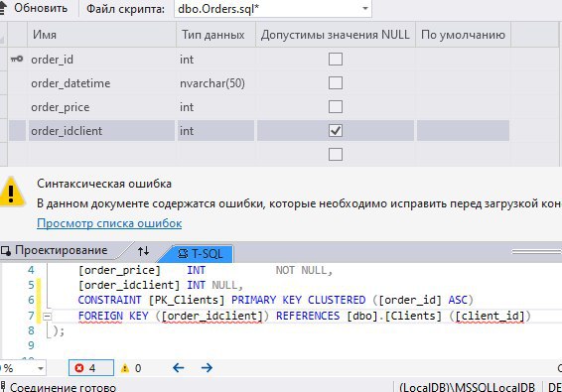Viewport: 562px width, 392px height.
Task: Click [order_price] on code line 4
Action: tap(119, 270)
